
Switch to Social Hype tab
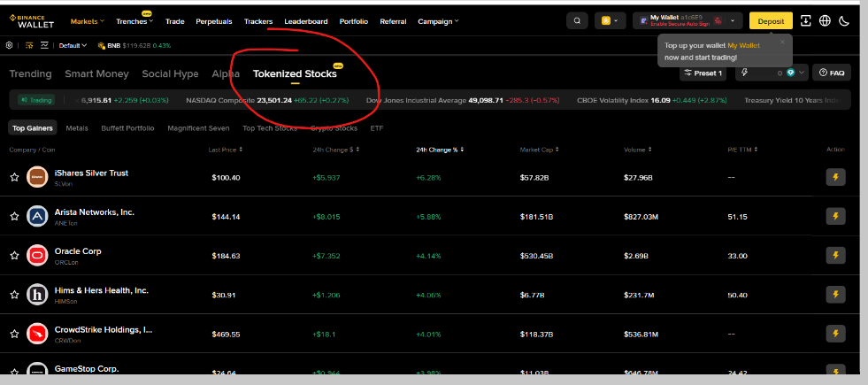click(170, 73)
